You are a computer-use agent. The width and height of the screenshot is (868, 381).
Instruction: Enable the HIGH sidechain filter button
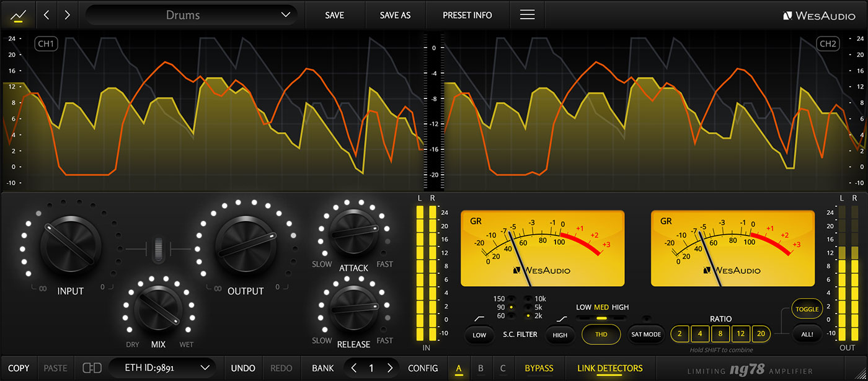click(560, 335)
